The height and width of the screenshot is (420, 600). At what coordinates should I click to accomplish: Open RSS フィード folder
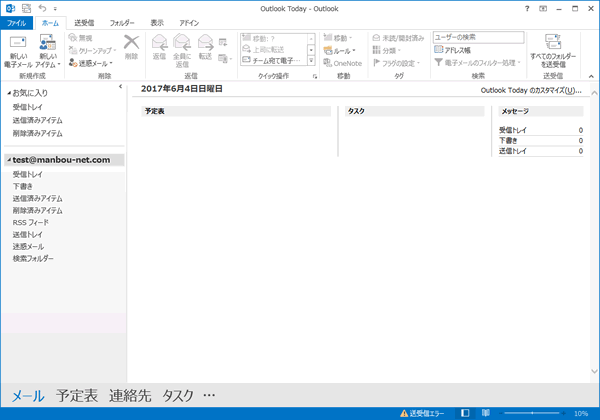pyautogui.click(x=31, y=222)
